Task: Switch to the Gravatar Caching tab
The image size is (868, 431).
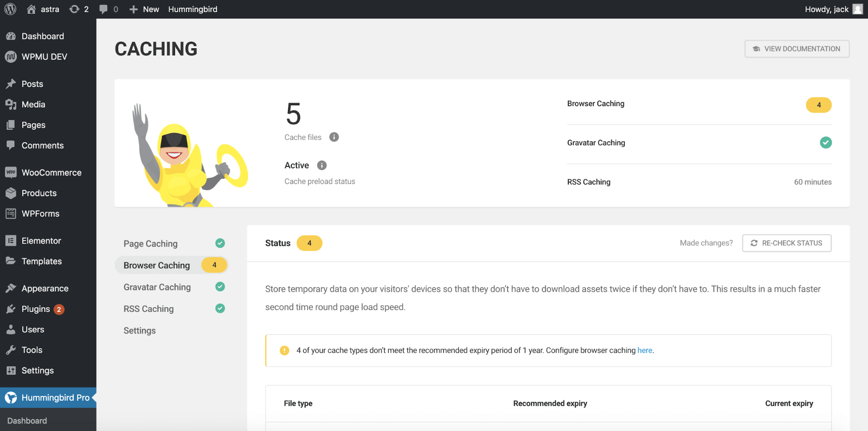Action: pos(157,287)
